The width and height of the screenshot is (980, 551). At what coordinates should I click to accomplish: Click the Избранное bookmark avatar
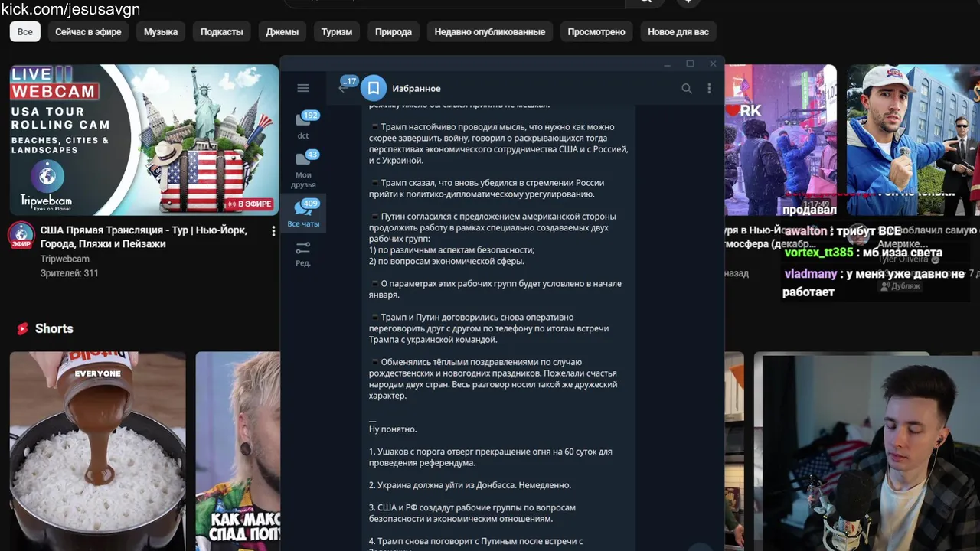pyautogui.click(x=374, y=88)
